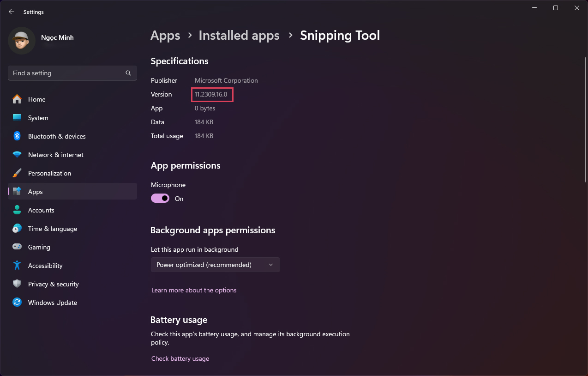
Task: Click Check battery usage link
Action: (x=180, y=358)
